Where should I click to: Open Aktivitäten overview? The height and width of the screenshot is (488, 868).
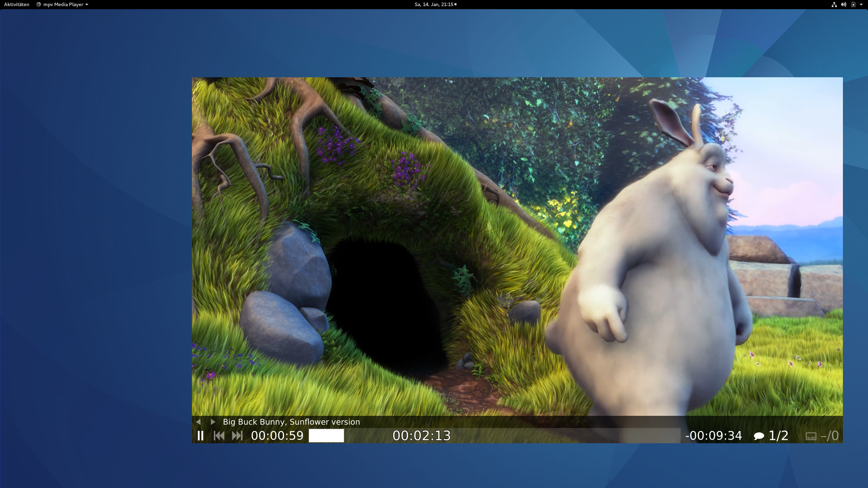[17, 4]
